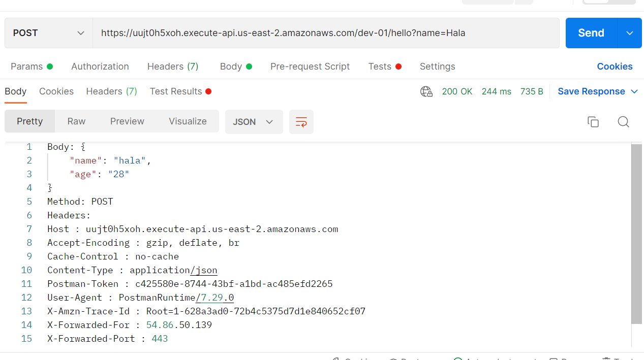
Task: Click the globe network security icon near 200 OK
Action: point(426,91)
